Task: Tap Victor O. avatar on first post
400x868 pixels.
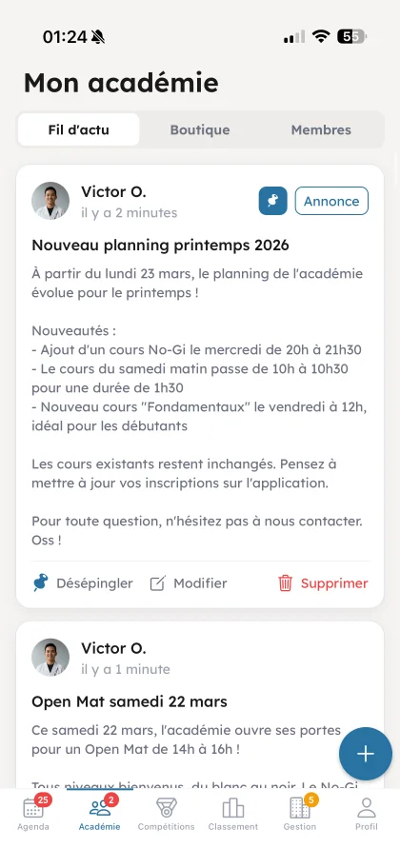Action: 50,201
